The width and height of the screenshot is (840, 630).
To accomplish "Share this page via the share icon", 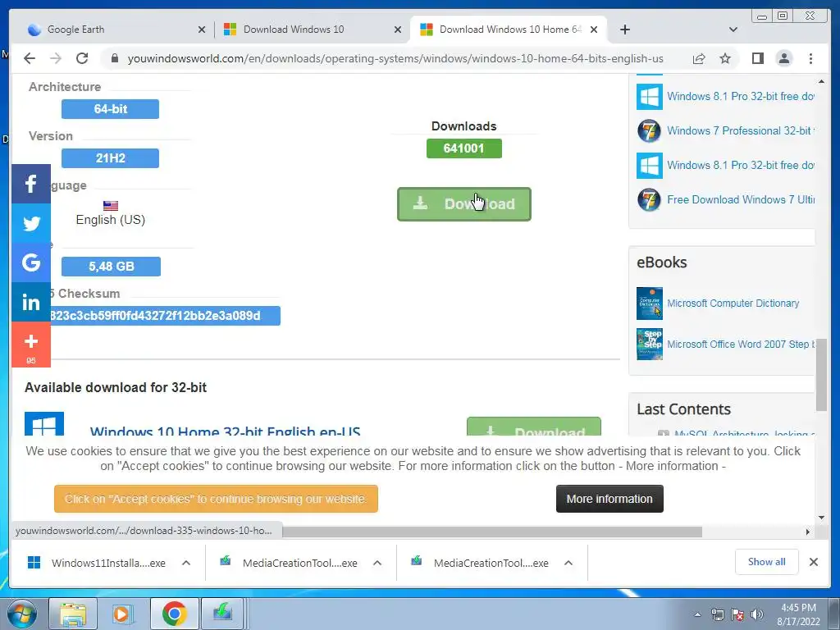I will point(699,58).
